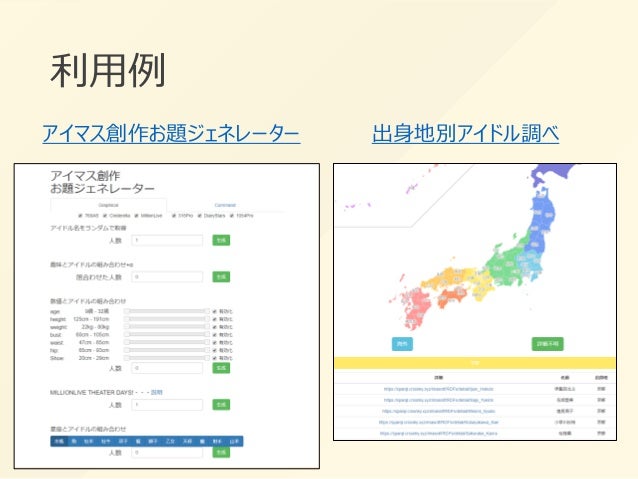638x479 pixels.
Task: Open the table link ending in Hokuto
Action: pos(438,389)
